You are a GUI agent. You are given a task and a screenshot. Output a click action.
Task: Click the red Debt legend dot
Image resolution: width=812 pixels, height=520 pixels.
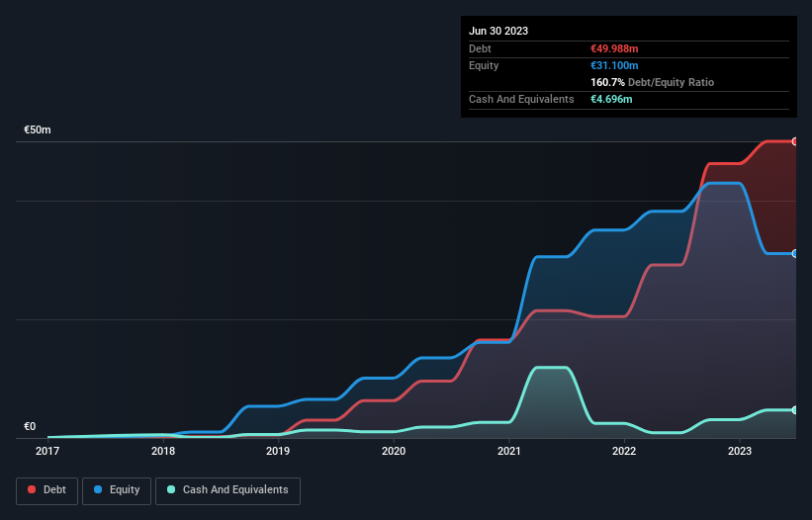point(32,489)
